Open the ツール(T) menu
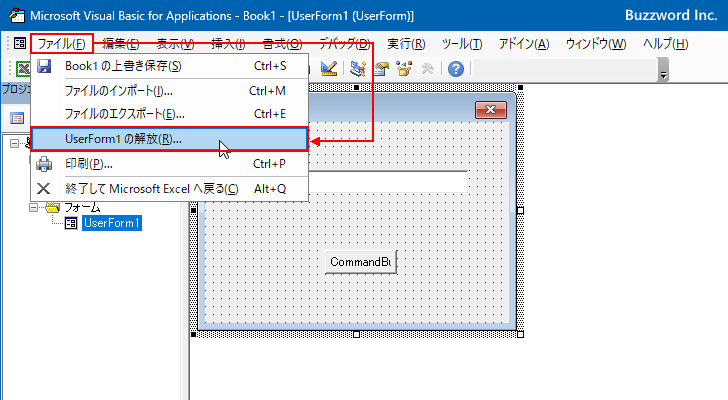 tap(462, 44)
